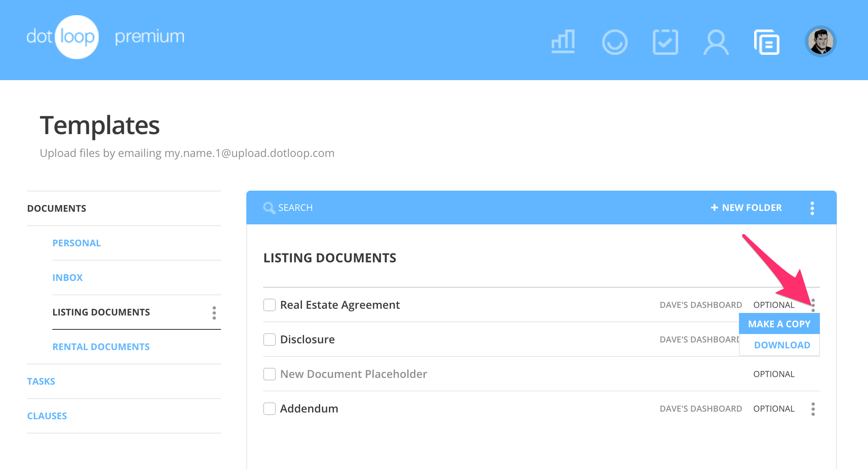Expand Listing Documents folder options in sidebar
Image resolution: width=868 pixels, height=469 pixels.
pos(214,313)
